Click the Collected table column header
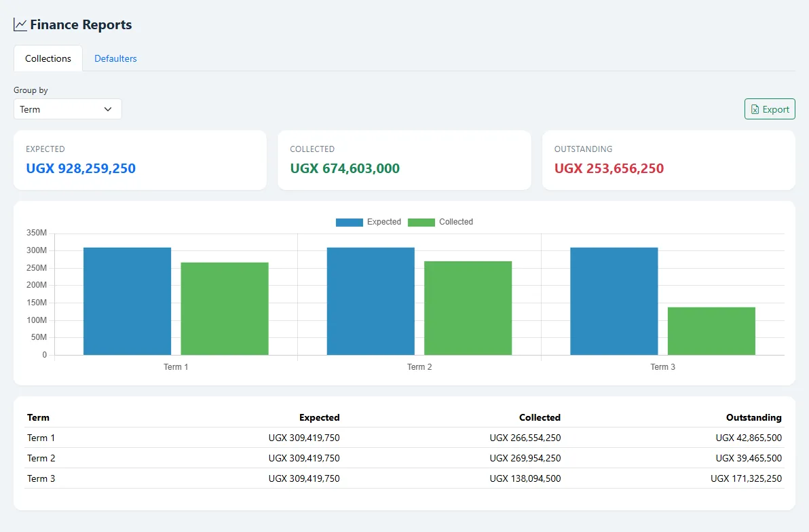This screenshot has height=532, width=809. pos(540,417)
